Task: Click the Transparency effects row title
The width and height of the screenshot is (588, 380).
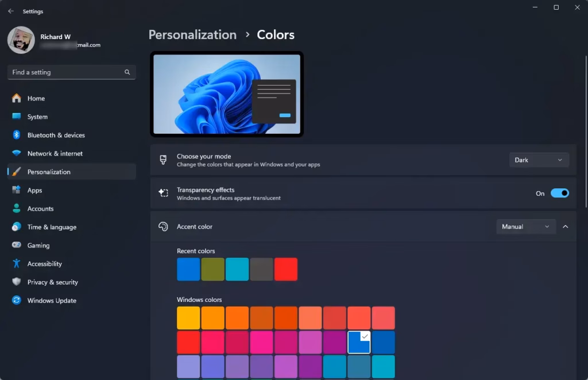Action: [x=206, y=190]
